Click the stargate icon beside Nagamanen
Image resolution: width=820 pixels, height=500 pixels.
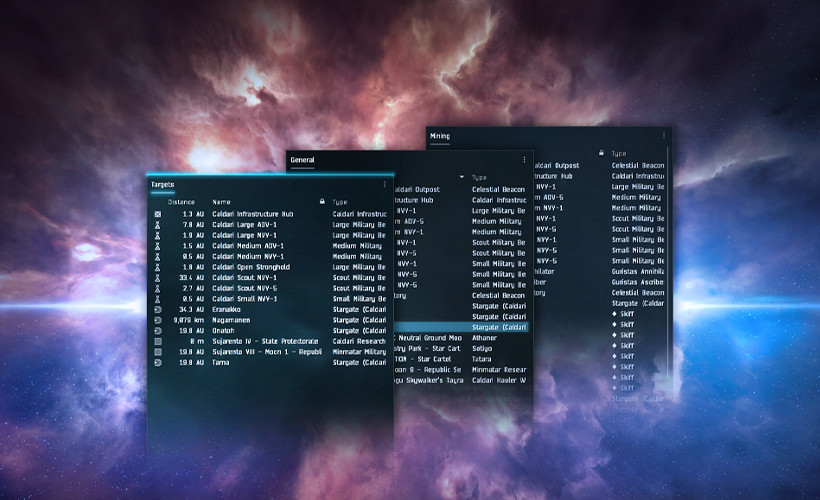coord(158,320)
